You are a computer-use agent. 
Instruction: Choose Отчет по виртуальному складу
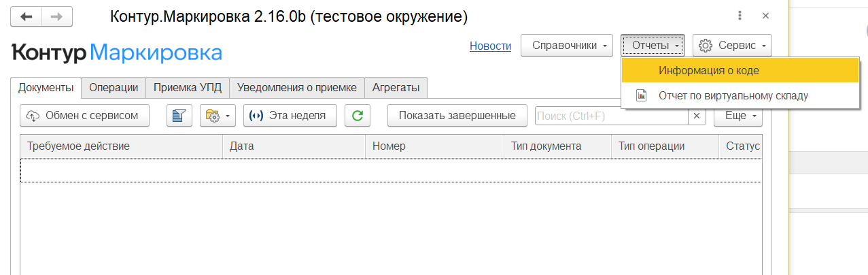[740, 95]
